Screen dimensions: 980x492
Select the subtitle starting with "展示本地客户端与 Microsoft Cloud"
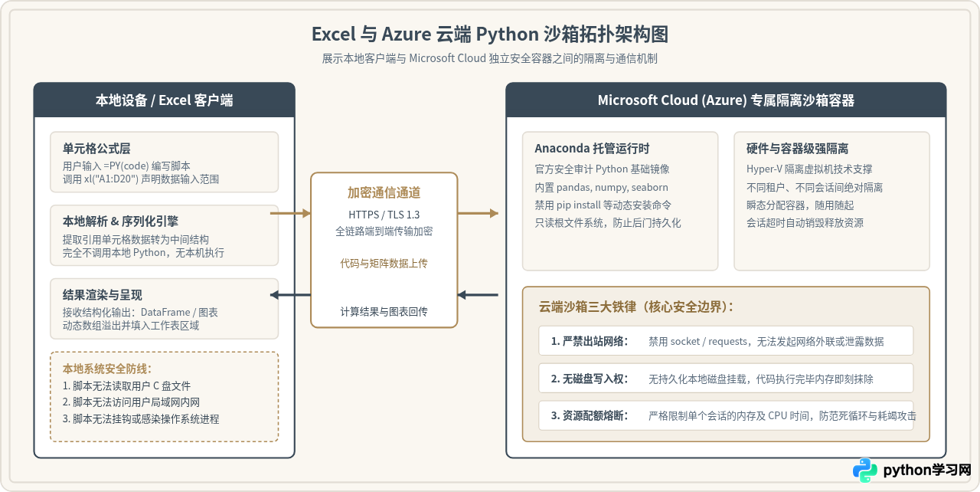[x=490, y=58]
